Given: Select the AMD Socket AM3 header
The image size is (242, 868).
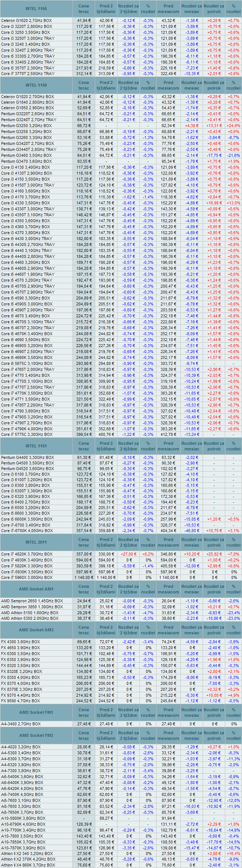Looking at the screenshot, I should tap(36, 630).
